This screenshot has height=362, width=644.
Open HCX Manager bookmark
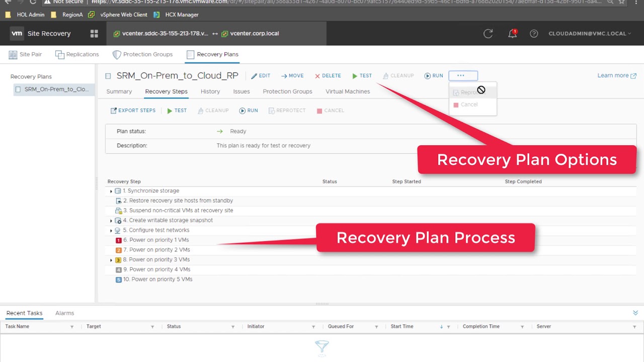click(x=176, y=15)
